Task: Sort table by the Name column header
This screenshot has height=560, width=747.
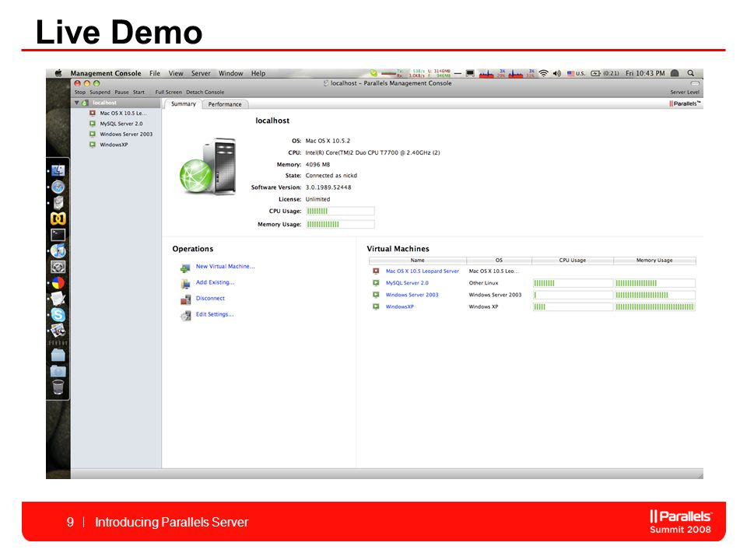Action: click(x=418, y=261)
